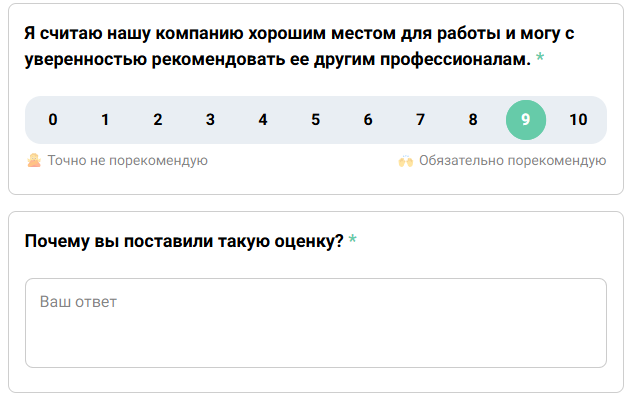Select rating 4 on the scale
Screen dimensions: 630x398
(263, 120)
